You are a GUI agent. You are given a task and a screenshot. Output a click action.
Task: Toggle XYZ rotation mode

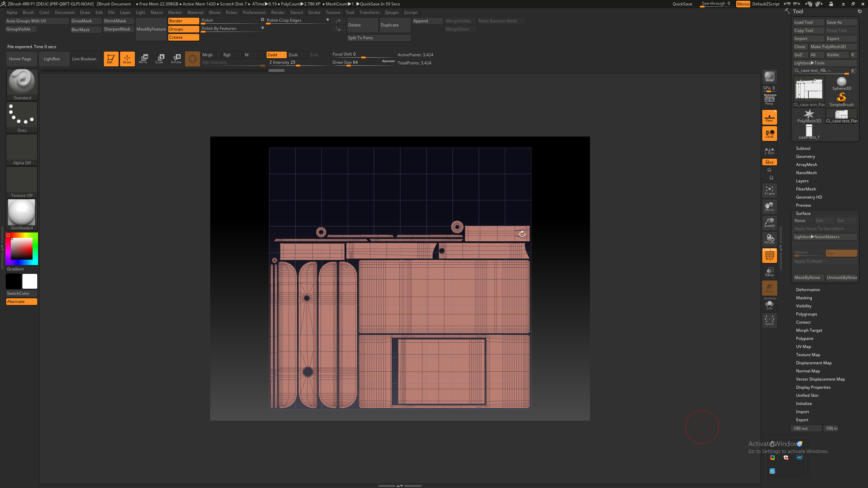(x=769, y=162)
